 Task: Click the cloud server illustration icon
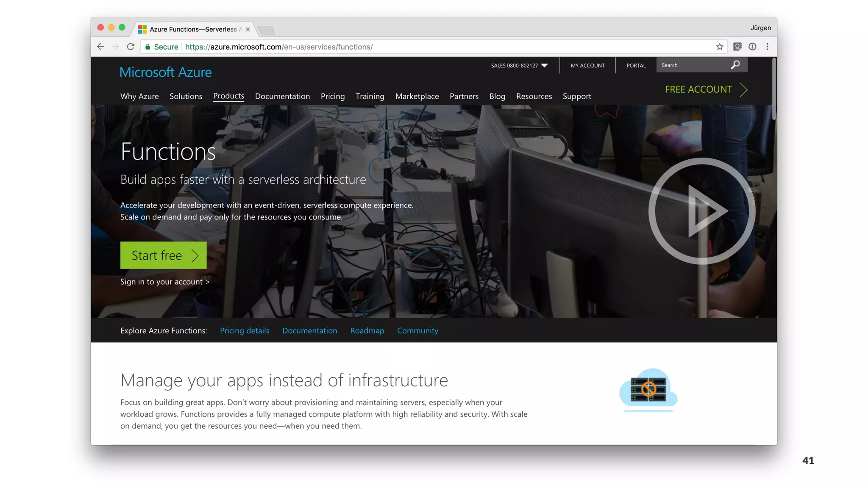coord(648,389)
